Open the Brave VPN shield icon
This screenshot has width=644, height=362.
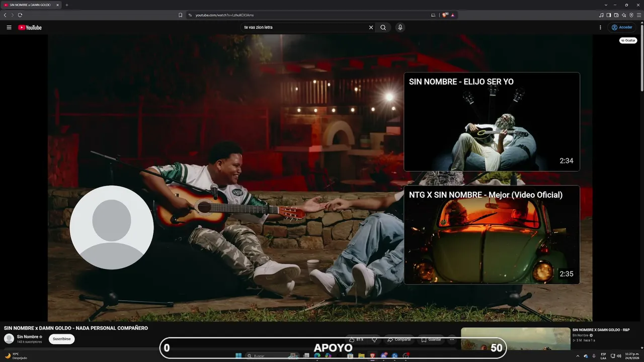(631, 15)
